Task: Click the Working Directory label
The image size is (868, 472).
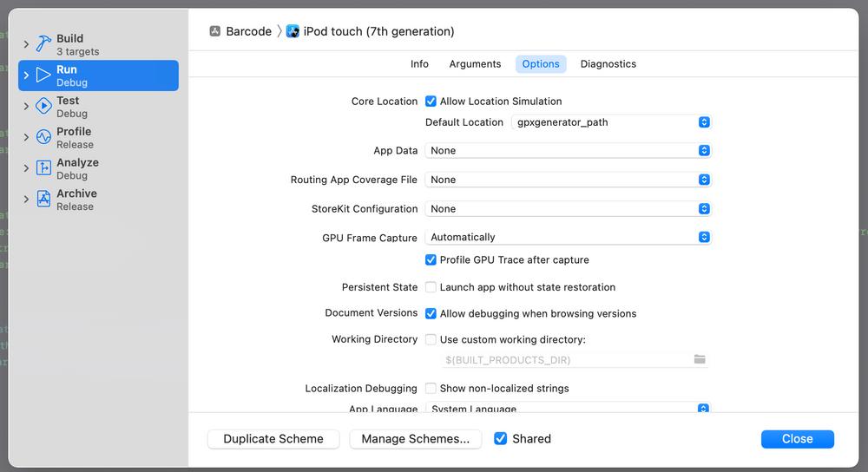Action: coord(374,339)
